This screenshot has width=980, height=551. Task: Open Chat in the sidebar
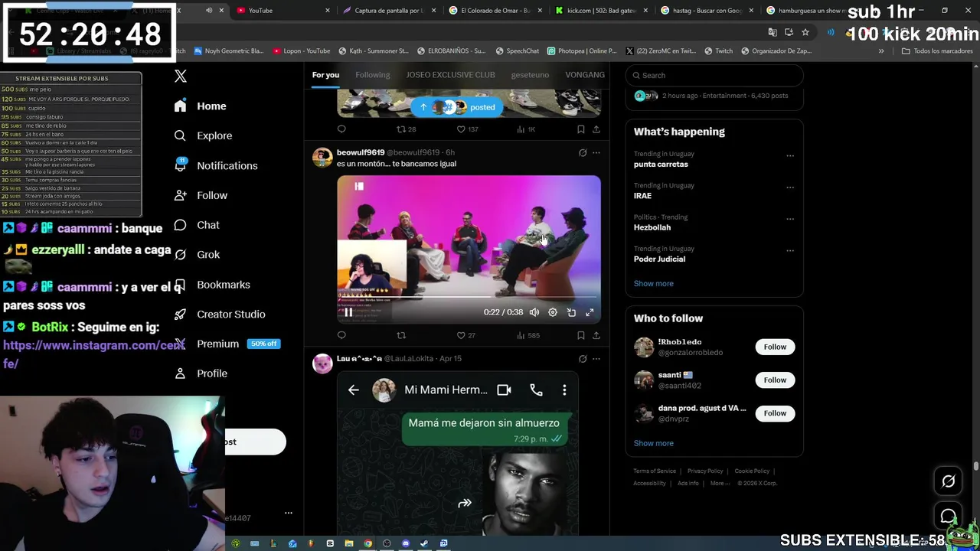tap(197, 225)
